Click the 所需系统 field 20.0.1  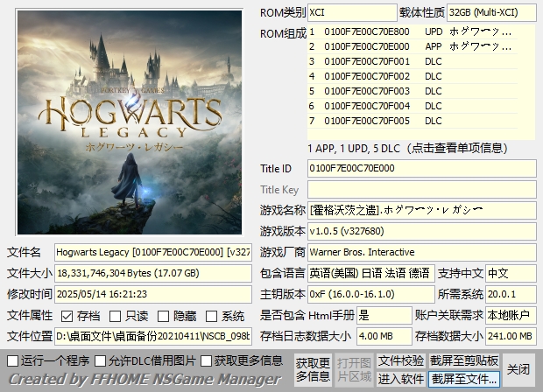coord(511,294)
